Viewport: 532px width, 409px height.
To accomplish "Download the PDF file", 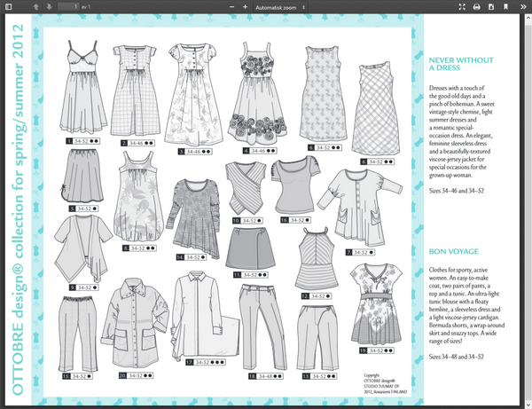I will click(491, 7).
